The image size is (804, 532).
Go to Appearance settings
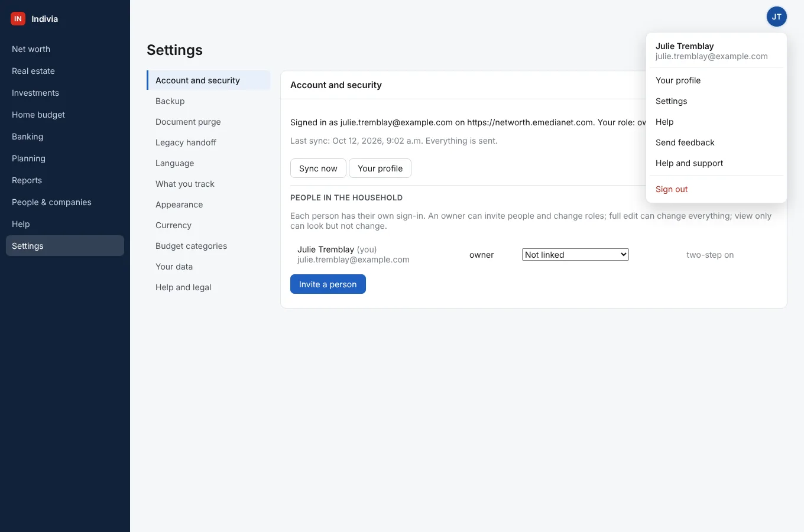point(209,205)
